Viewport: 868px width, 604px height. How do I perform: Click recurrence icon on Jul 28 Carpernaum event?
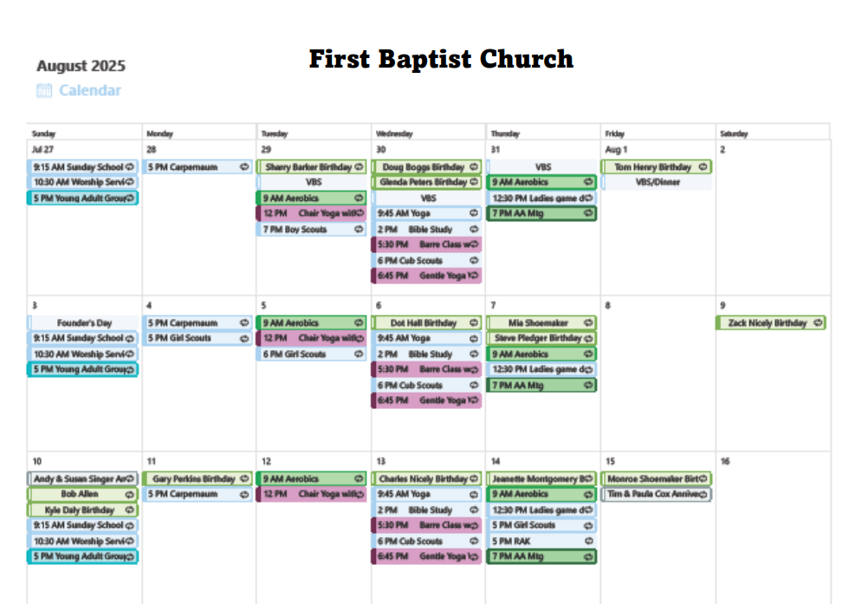coord(244,167)
